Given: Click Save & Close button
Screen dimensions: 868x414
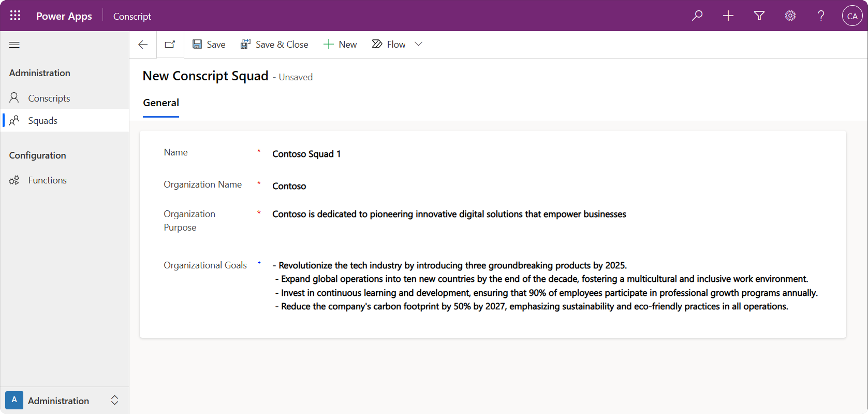Looking at the screenshot, I should (x=274, y=45).
